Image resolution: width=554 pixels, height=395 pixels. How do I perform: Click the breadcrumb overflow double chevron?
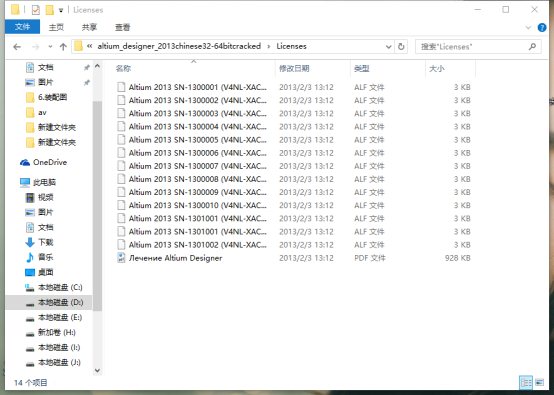[90, 46]
